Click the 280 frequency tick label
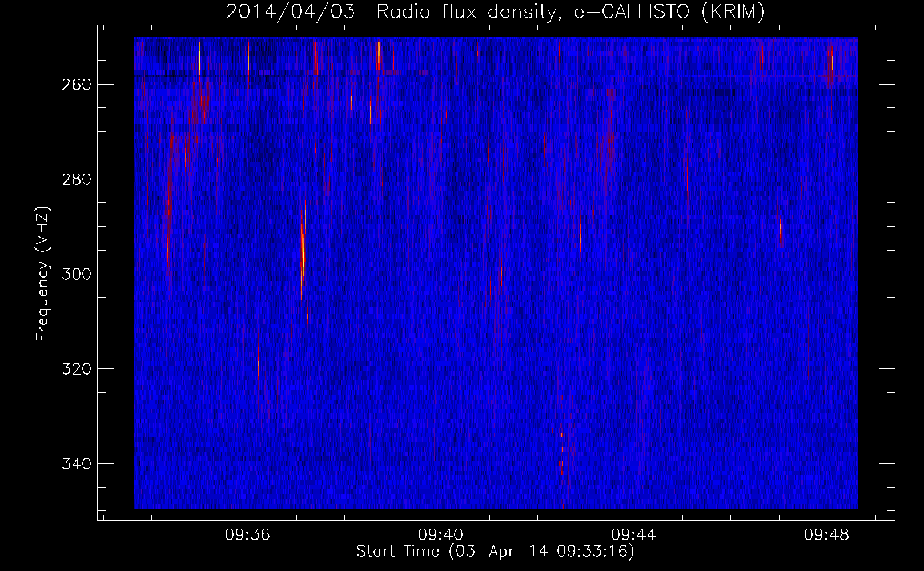The image size is (924, 571). tap(76, 179)
